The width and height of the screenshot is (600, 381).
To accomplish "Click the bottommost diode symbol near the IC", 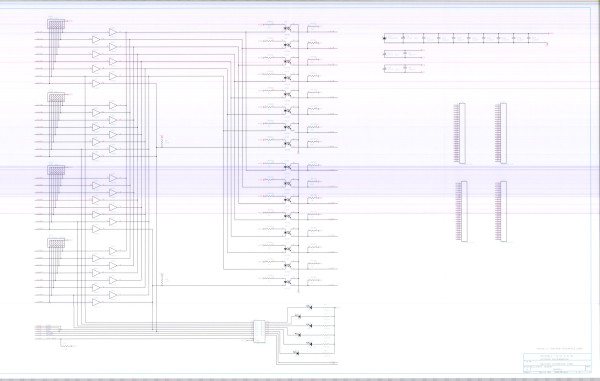I will coord(297,353).
